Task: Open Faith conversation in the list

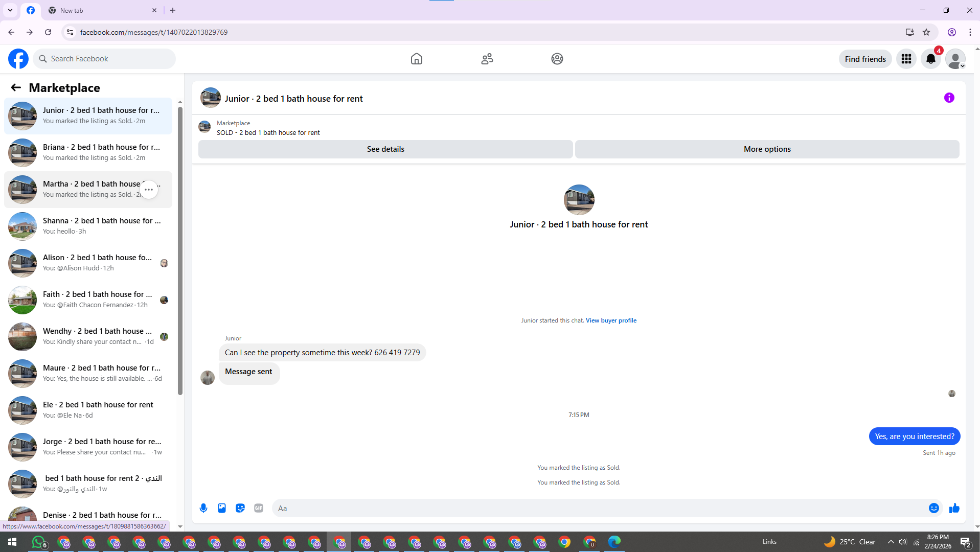Action: pyautogui.click(x=88, y=300)
